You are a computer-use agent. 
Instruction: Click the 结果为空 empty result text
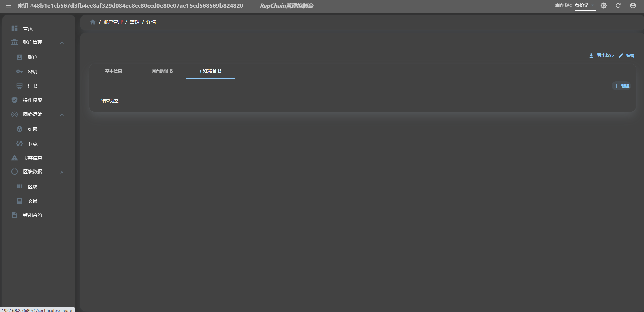pyautogui.click(x=110, y=101)
